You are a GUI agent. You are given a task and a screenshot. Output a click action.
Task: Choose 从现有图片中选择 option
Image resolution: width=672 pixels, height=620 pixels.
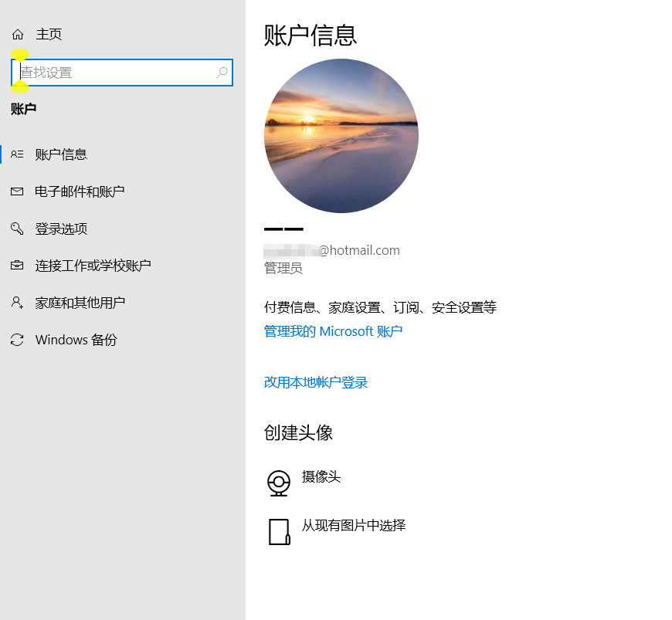pyautogui.click(x=354, y=525)
